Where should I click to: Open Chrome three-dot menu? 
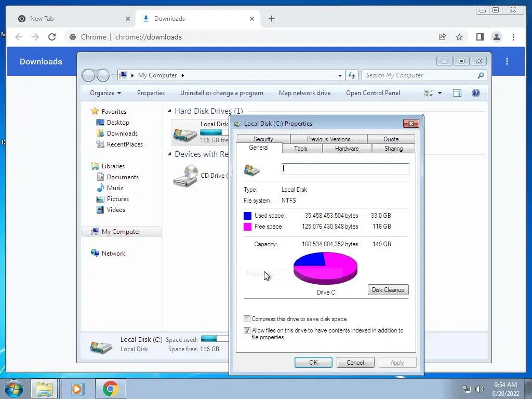(x=513, y=37)
